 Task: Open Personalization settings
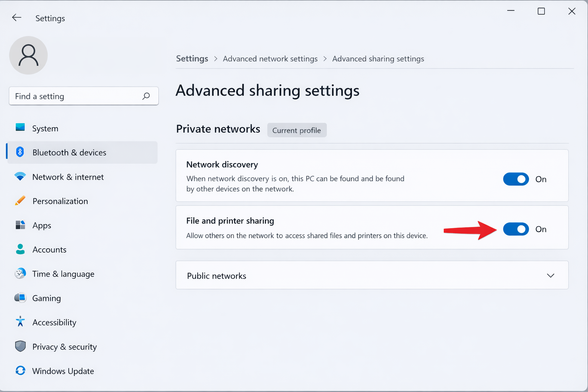pos(59,201)
